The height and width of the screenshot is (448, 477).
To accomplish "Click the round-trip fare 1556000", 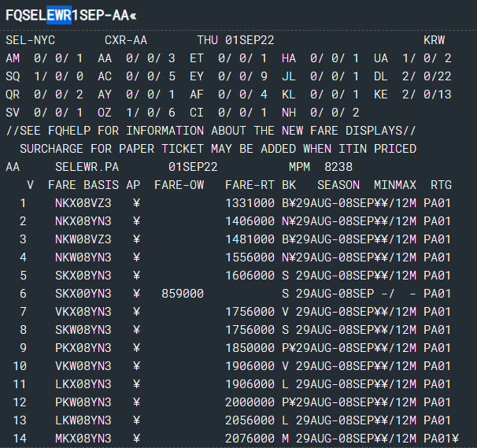I will tap(250, 257).
